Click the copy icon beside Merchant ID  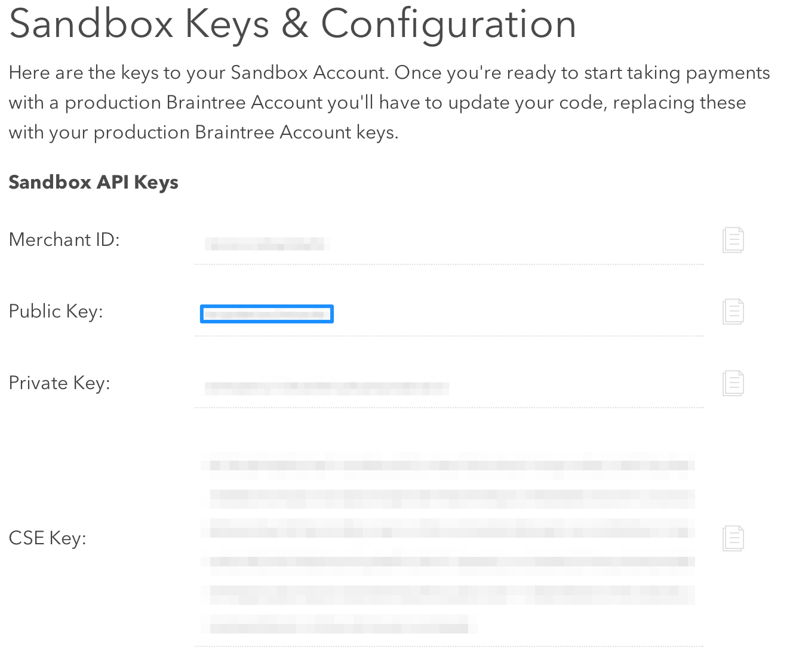coord(733,239)
